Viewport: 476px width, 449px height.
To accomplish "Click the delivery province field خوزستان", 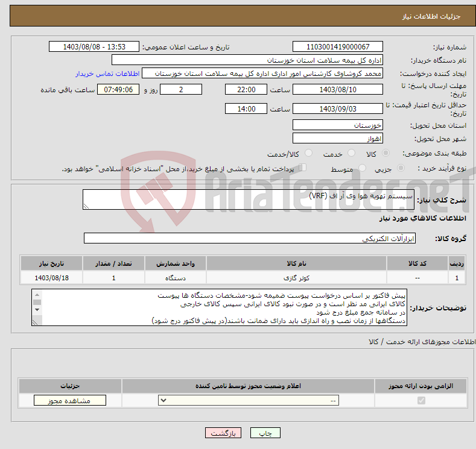I will click(x=338, y=125).
